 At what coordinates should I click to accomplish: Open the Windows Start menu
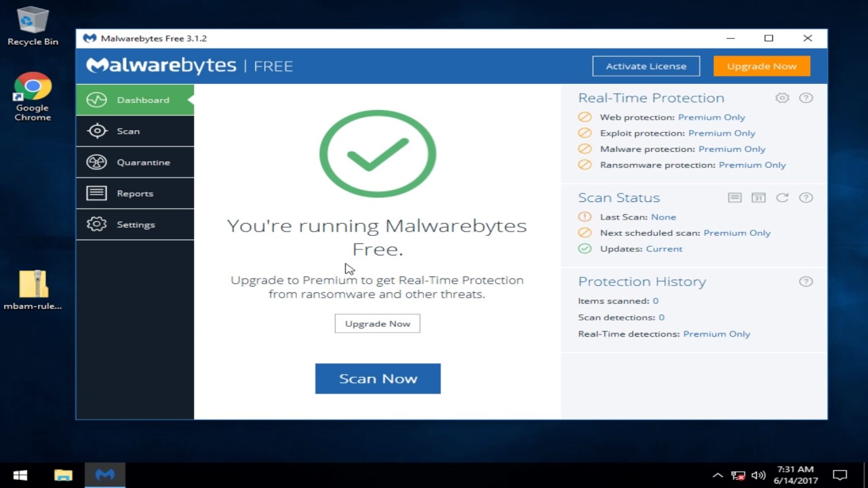(x=20, y=475)
